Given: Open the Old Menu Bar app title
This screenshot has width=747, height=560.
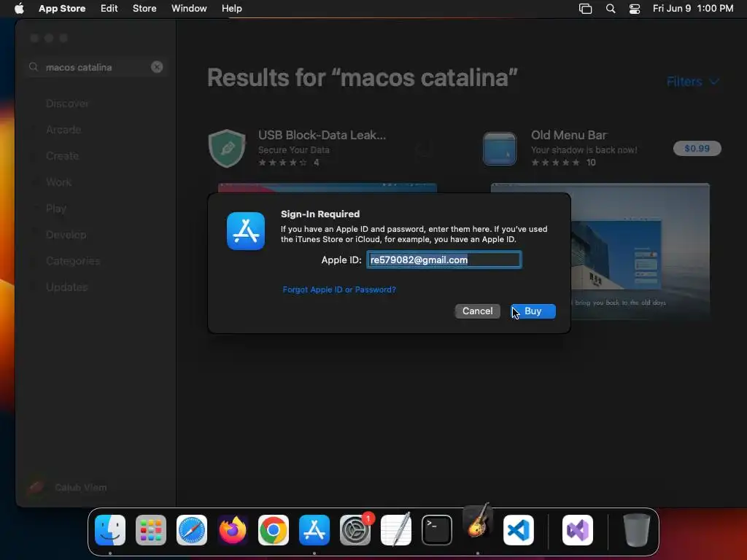Looking at the screenshot, I should (569, 135).
